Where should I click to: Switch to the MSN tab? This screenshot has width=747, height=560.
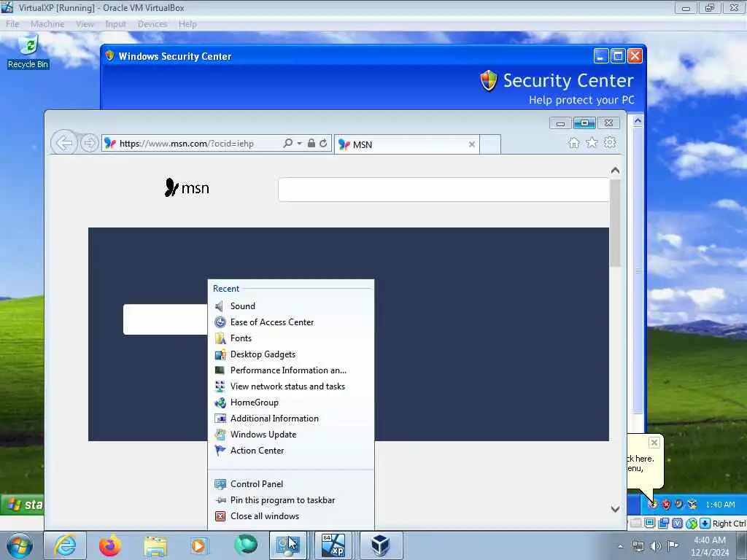pyautogui.click(x=407, y=144)
